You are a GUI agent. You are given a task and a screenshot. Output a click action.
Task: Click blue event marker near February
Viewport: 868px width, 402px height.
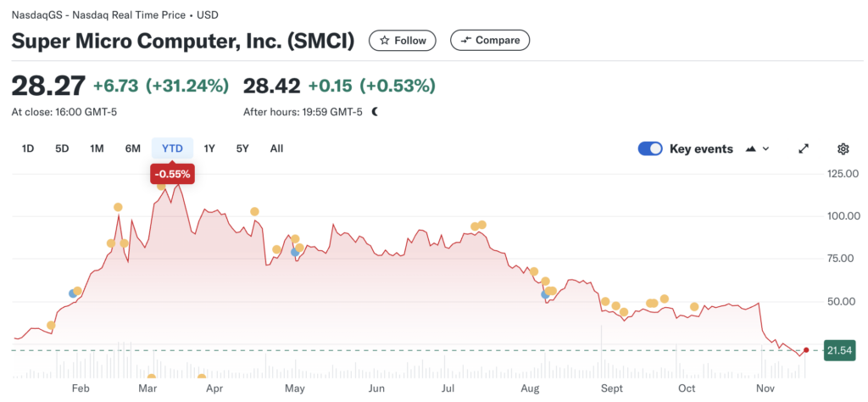tap(73, 293)
